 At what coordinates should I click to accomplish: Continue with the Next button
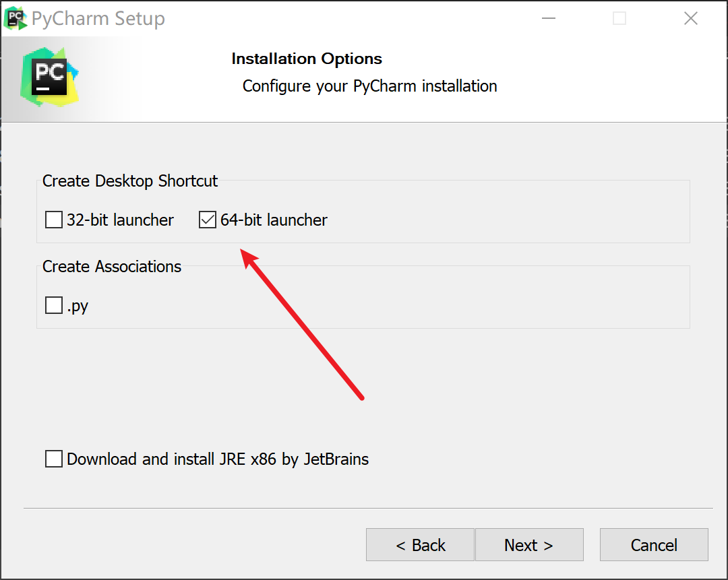pyautogui.click(x=529, y=545)
